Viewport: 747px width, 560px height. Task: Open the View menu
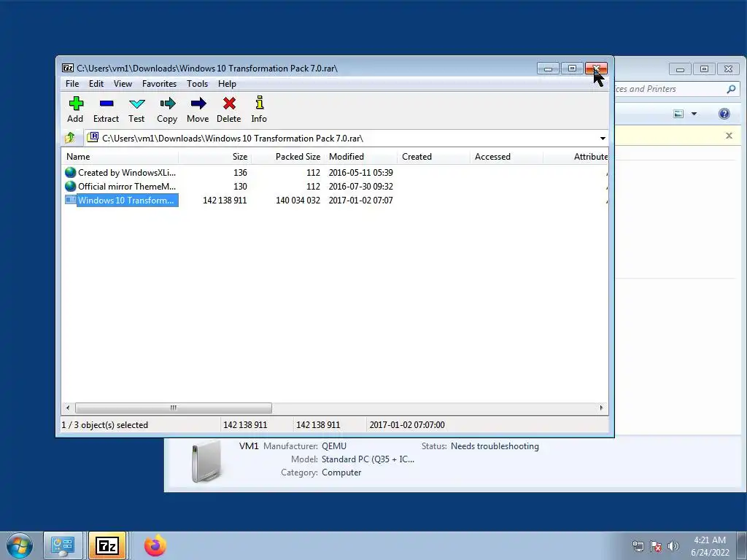point(123,84)
